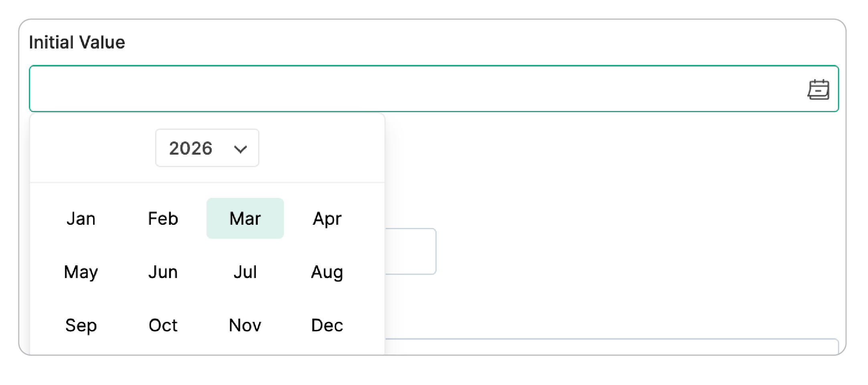This screenshot has width=868, height=385.
Task: Pick Aug in the month picker
Action: pyautogui.click(x=327, y=272)
